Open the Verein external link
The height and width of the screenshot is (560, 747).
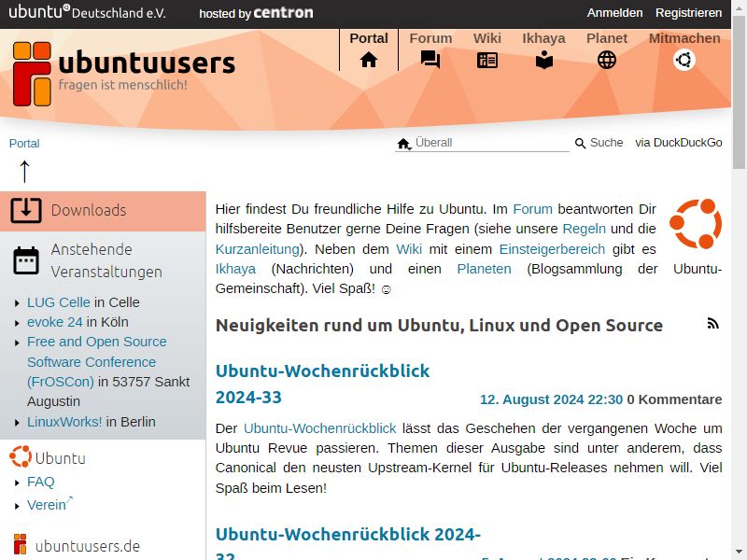point(49,504)
